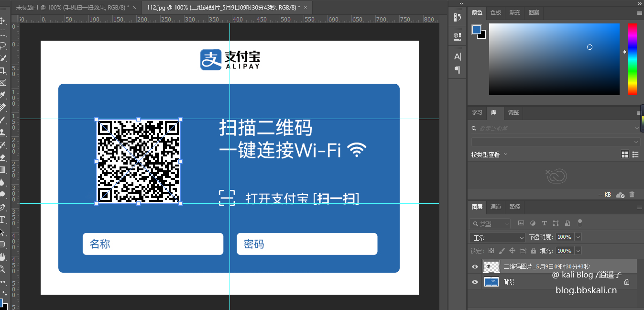Image resolution: width=644 pixels, height=310 pixels.
Task: Select the 背景 layer thumbnail
Action: [491, 282]
